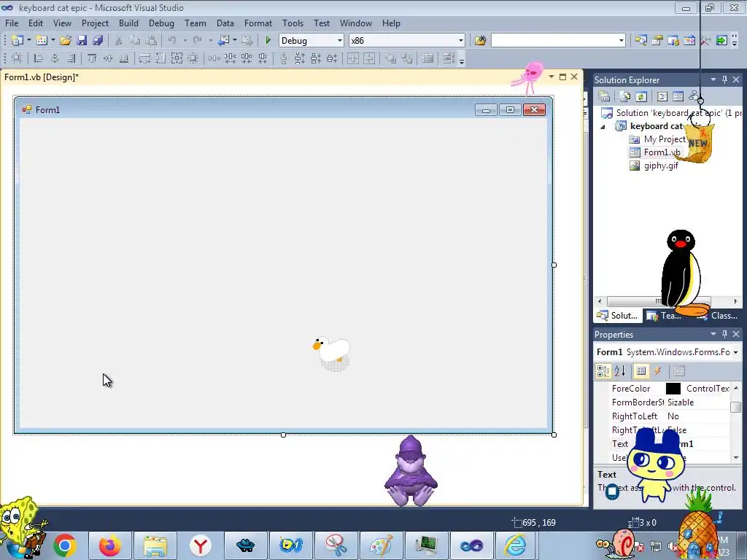The image size is (747, 560).
Task: Click the Align Bottoms layout icon
Action: 124,58
